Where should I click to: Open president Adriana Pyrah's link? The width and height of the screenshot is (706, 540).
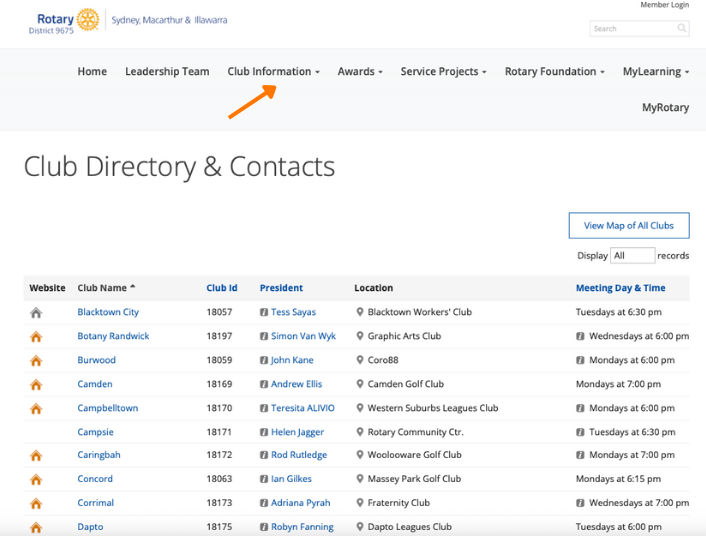[301, 503]
